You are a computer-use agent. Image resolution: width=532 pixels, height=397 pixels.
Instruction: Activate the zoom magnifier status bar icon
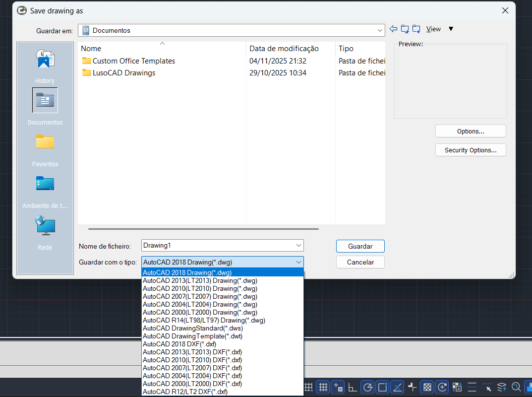(516, 387)
